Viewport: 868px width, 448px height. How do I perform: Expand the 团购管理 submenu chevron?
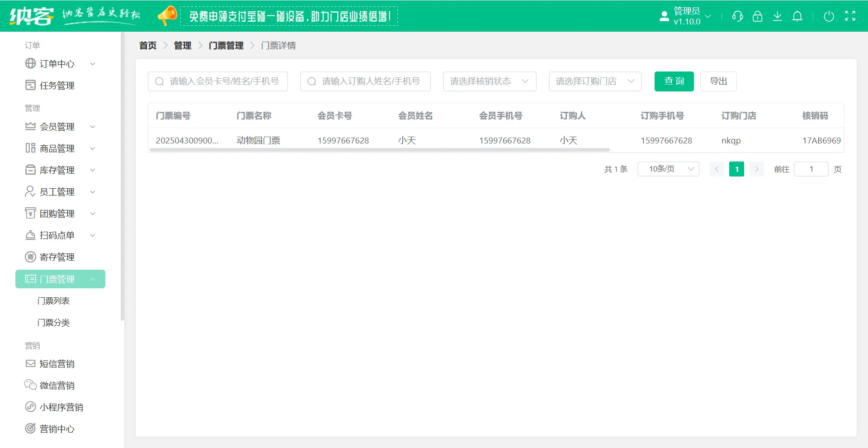pos(93,214)
